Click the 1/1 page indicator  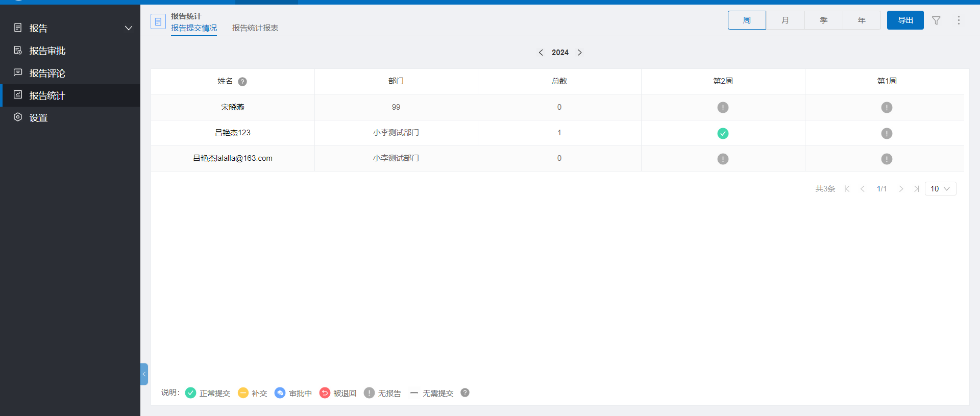click(x=881, y=189)
